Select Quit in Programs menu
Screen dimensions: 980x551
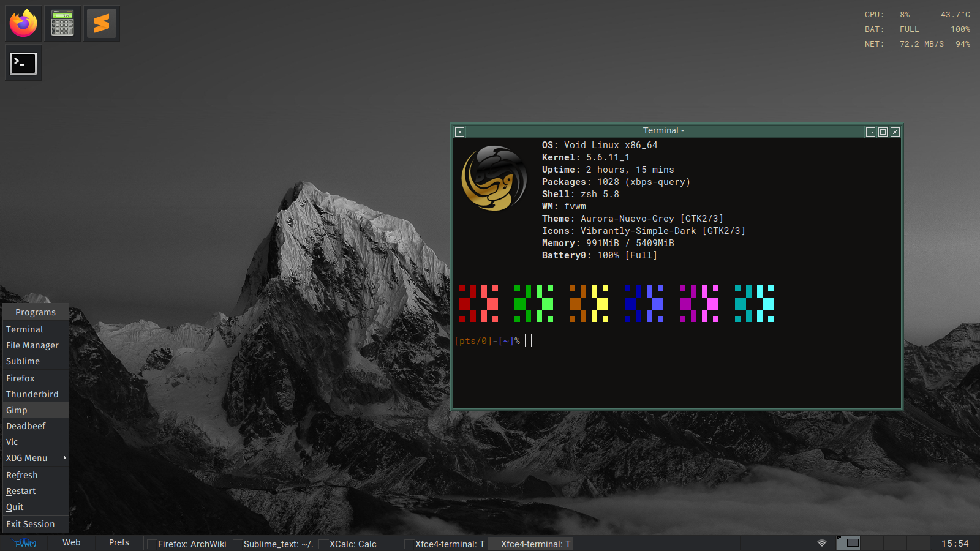(36, 507)
